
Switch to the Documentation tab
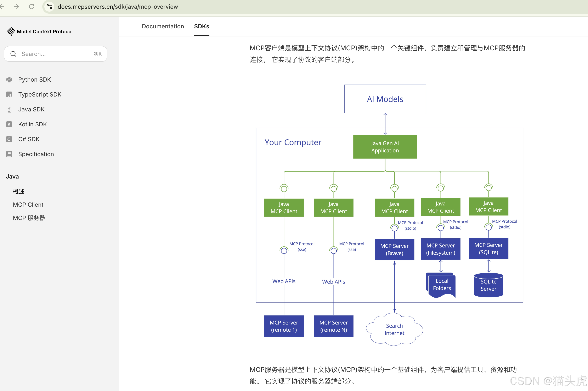pyautogui.click(x=163, y=26)
